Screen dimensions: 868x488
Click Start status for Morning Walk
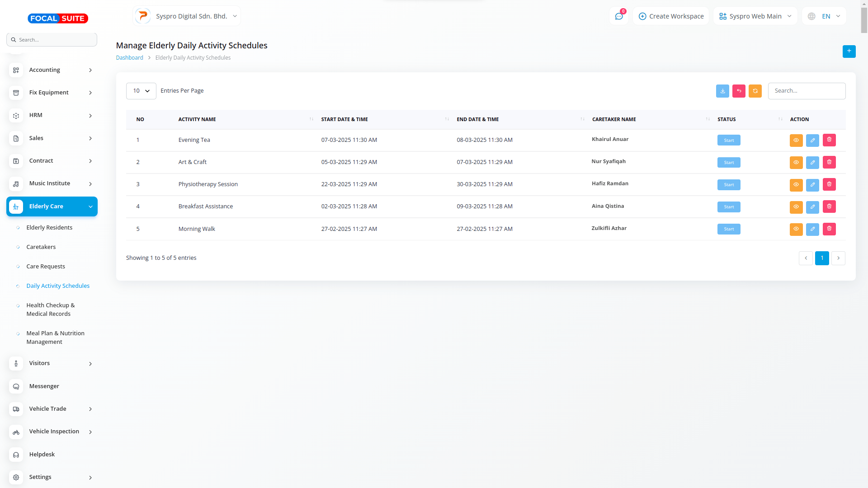tap(728, 229)
